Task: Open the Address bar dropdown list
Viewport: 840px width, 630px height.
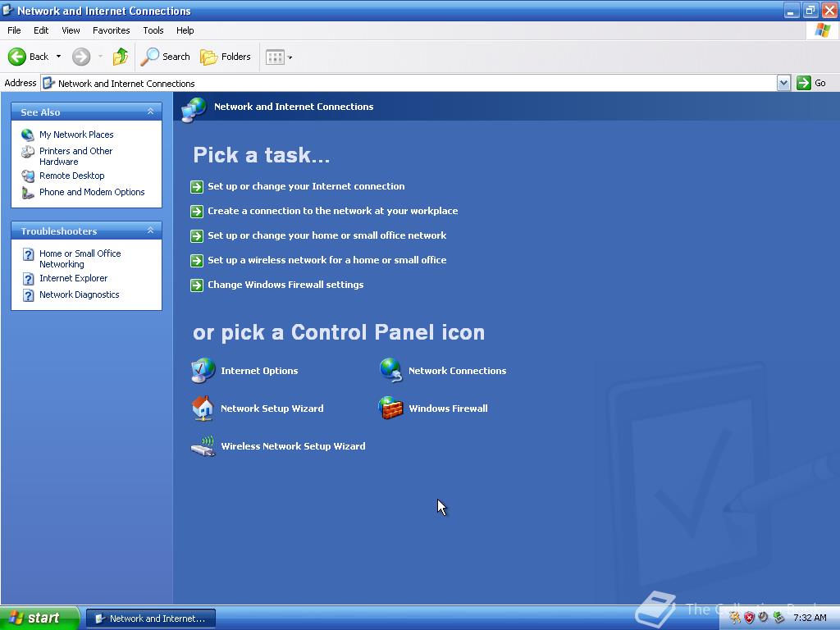Action: (x=783, y=83)
